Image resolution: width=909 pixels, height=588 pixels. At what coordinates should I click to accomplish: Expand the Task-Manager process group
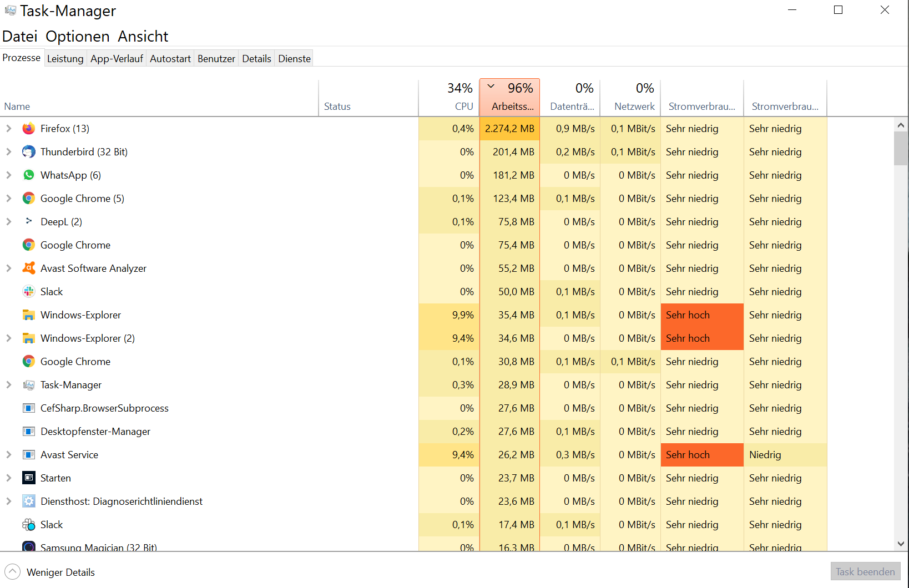(x=8, y=385)
